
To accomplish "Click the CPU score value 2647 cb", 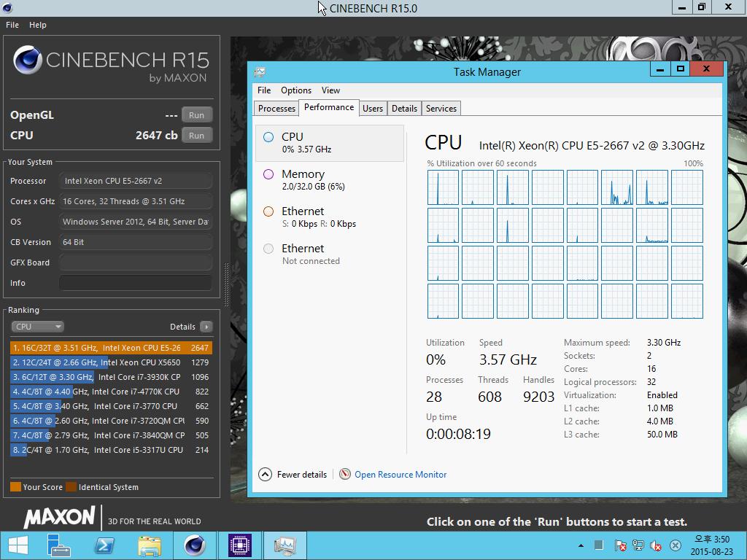I will [x=156, y=135].
